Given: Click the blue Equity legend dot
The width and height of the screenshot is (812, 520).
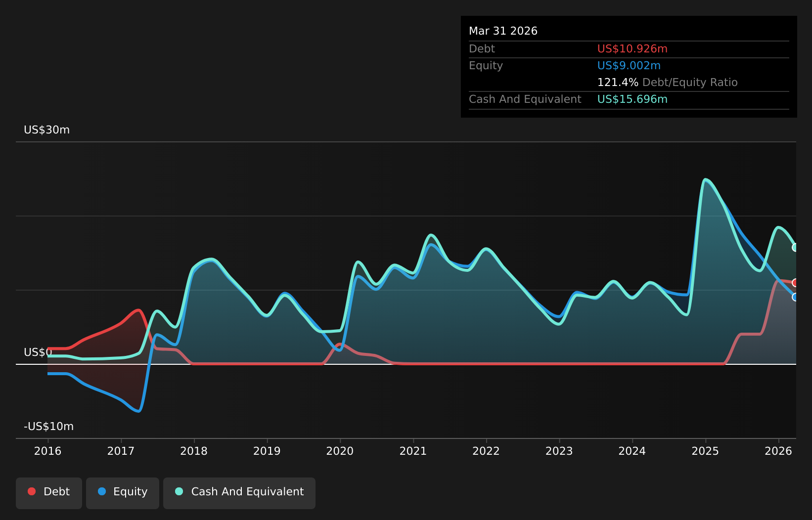Looking at the screenshot, I should (x=102, y=491).
